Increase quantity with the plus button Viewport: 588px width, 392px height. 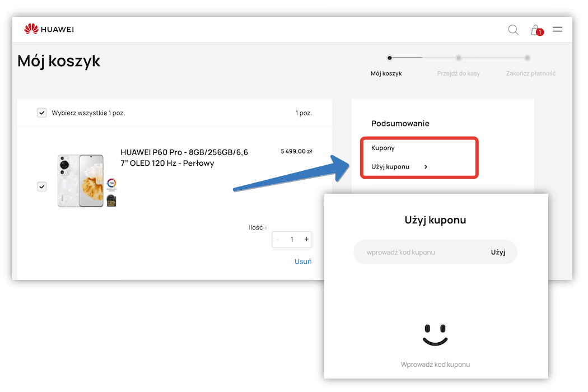pos(306,239)
